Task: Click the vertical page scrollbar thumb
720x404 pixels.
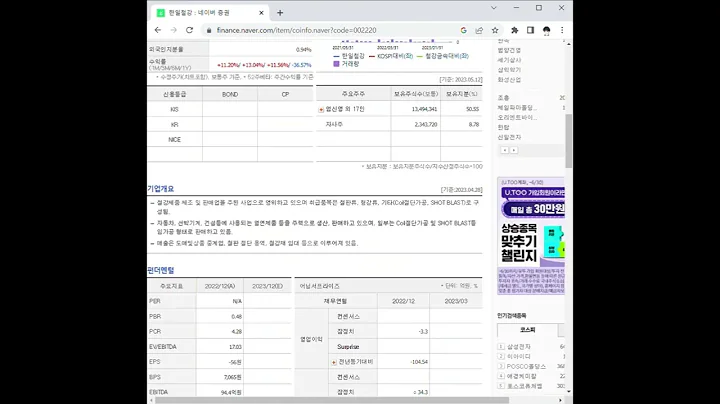Action: click(x=569, y=140)
